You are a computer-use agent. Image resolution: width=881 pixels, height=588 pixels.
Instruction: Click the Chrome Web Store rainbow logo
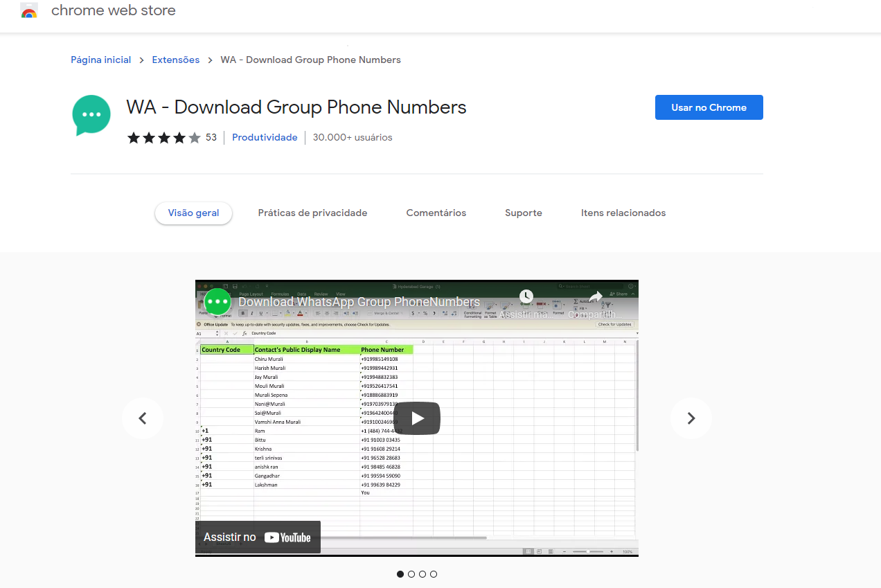[x=29, y=11]
